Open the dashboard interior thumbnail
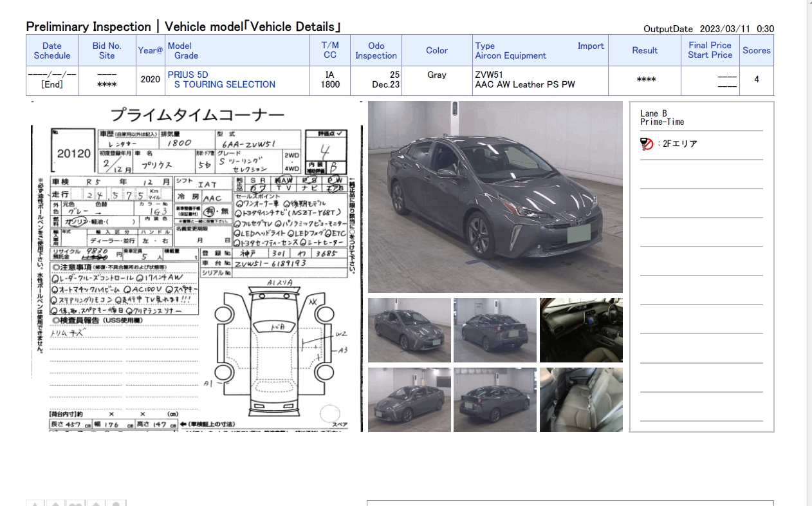This screenshot has height=506, width=812. 581,330
